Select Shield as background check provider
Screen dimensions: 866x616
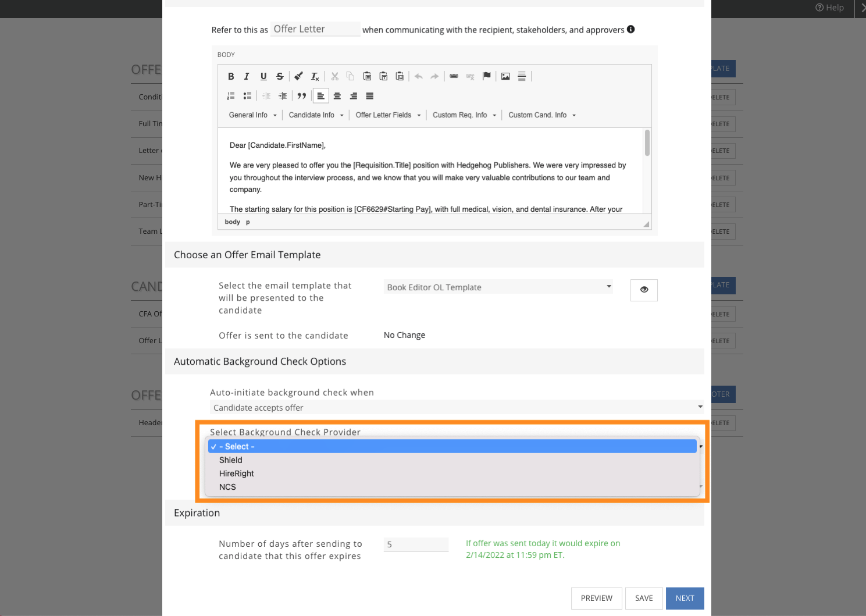[x=231, y=460]
